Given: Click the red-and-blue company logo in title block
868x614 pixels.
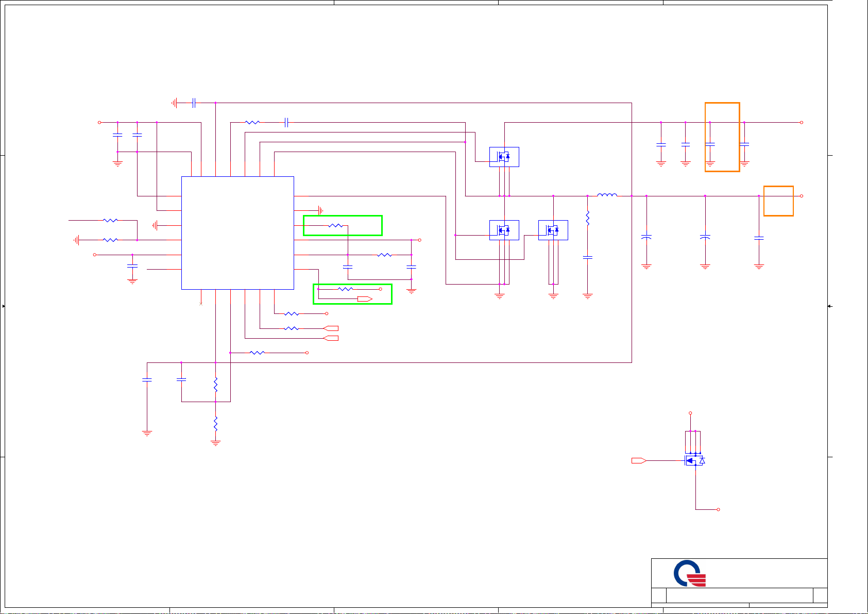Looking at the screenshot, I should 690,574.
